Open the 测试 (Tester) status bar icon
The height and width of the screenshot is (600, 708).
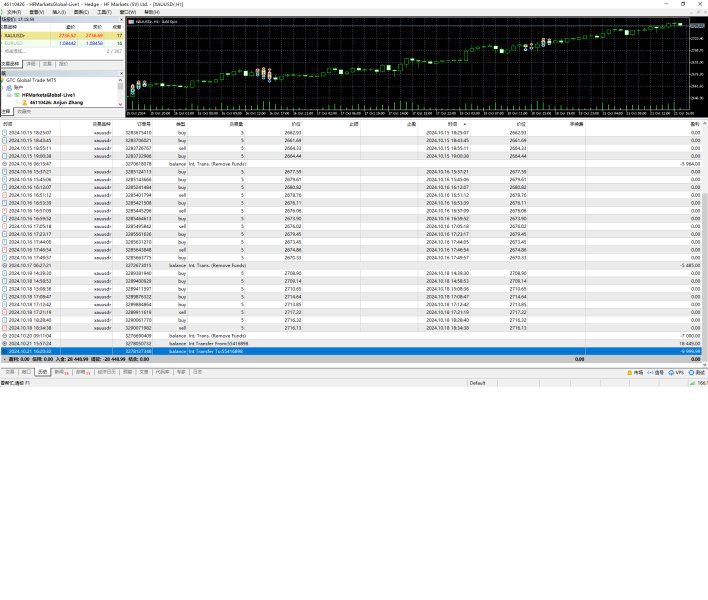pos(696,371)
